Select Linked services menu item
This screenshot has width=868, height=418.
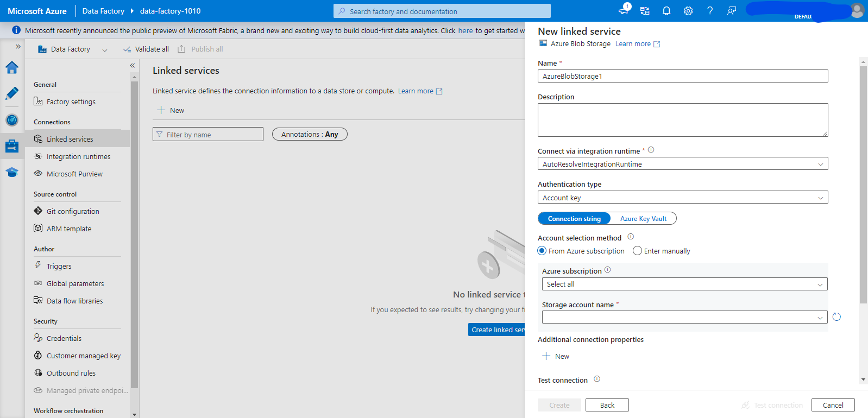77,139
